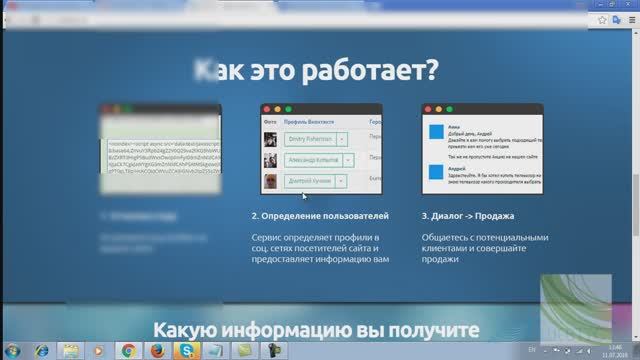Expand the Dmitry profile dropdown arrow
The image size is (640, 360).
(x=342, y=139)
